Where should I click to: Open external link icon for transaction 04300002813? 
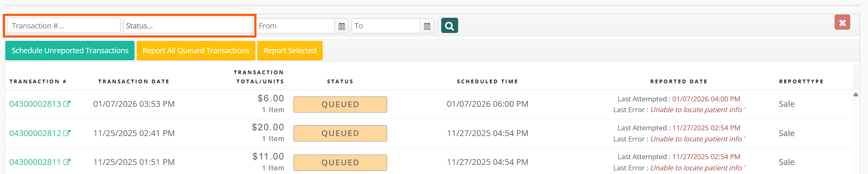[x=67, y=104]
